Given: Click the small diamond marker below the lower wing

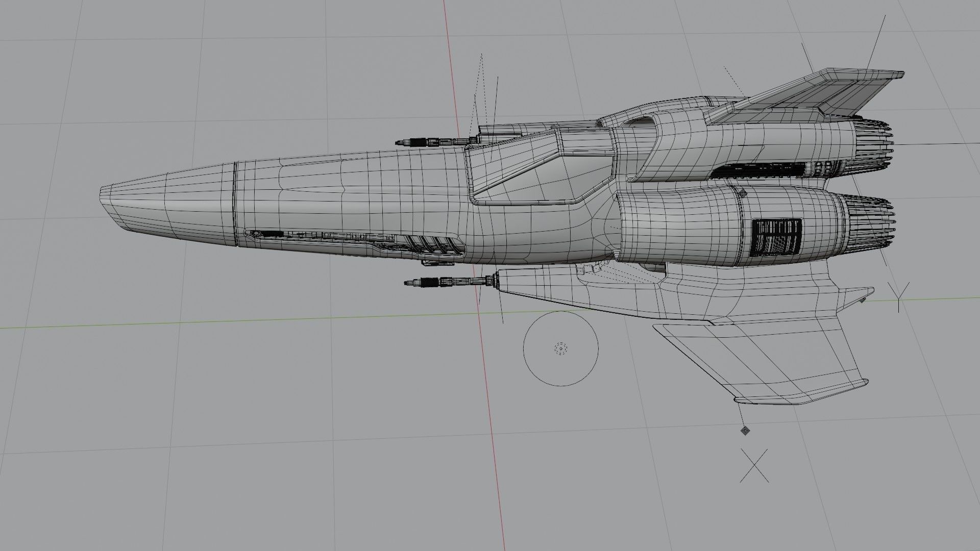Looking at the screenshot, I should pyautogui.click(x=745, y=431).
